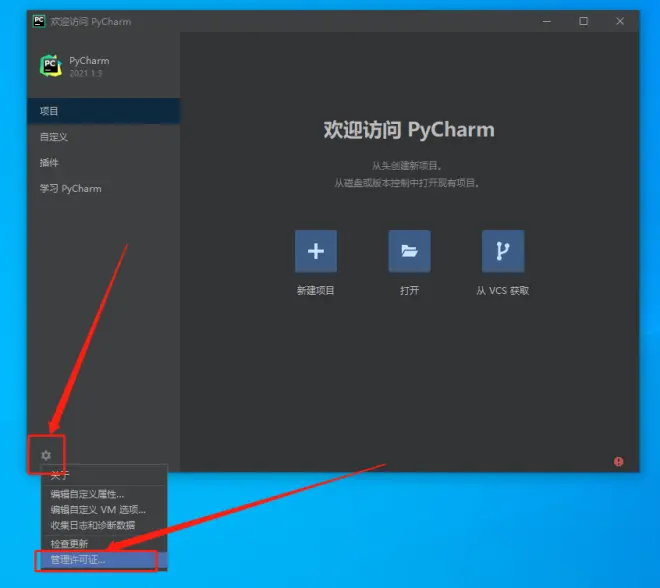Click the red error notification icon

(618, 462)
